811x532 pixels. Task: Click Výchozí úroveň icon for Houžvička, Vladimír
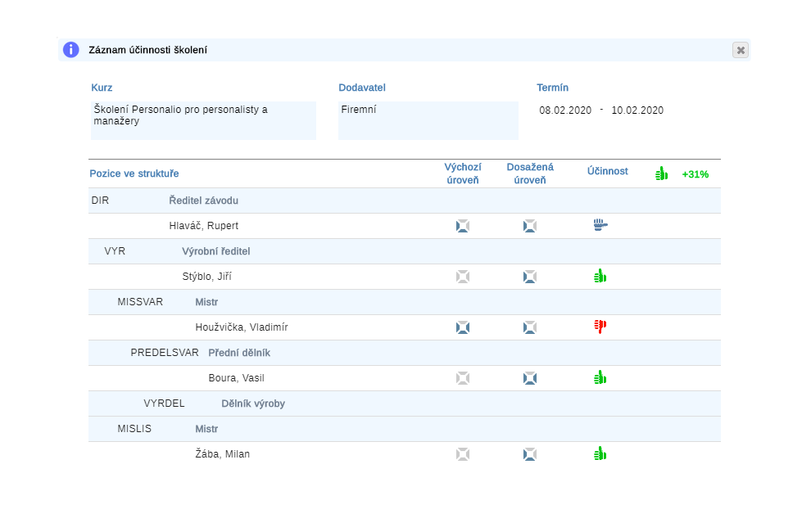tap(463, 327)
